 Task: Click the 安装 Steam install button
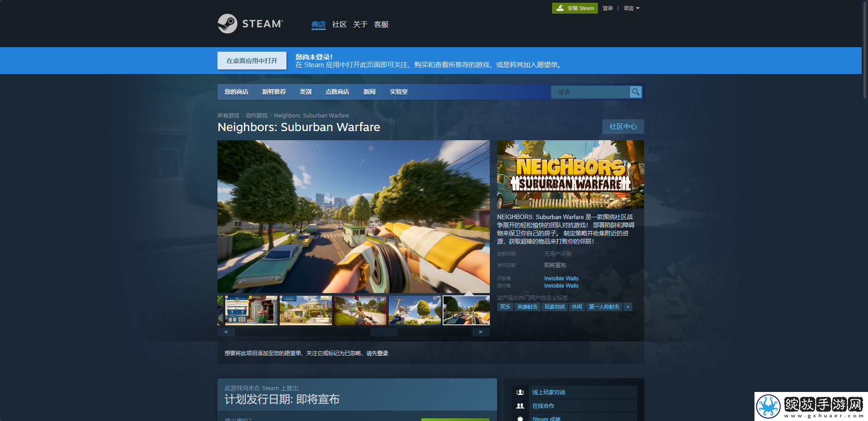(575, 8)
